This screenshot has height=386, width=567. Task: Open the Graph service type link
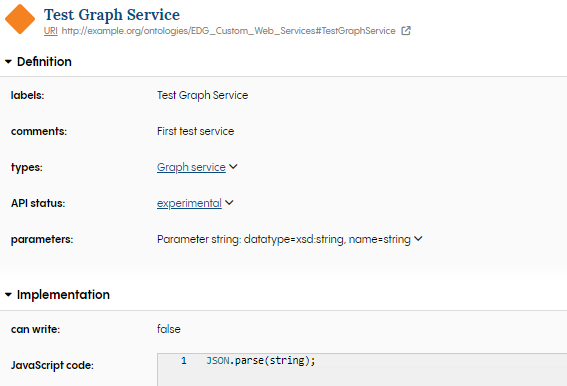click(x=191, y=167)
